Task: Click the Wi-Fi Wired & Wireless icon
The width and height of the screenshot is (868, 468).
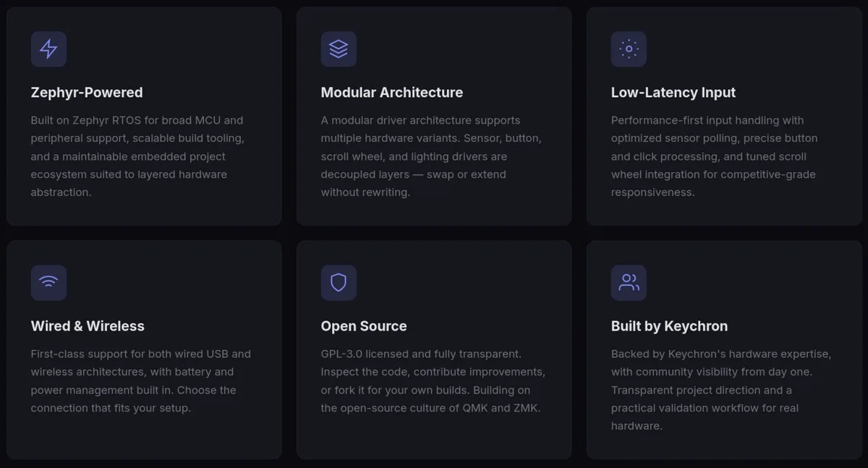Action: 48,283
